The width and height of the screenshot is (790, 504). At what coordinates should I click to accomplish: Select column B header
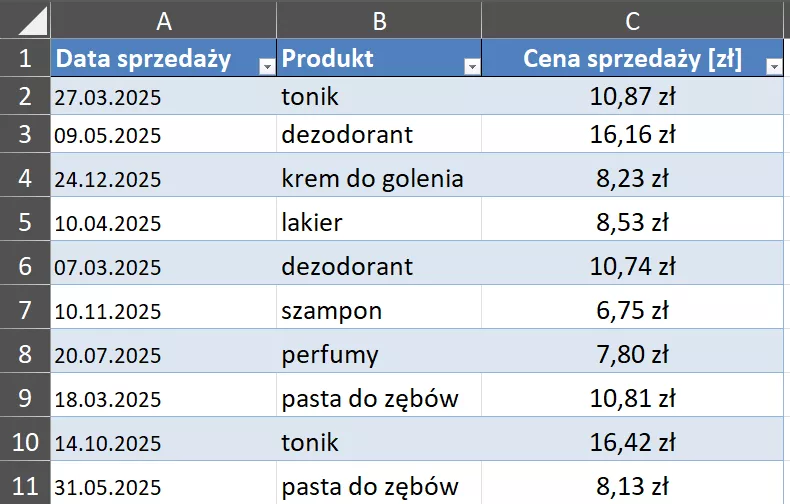tap(379, 20)
